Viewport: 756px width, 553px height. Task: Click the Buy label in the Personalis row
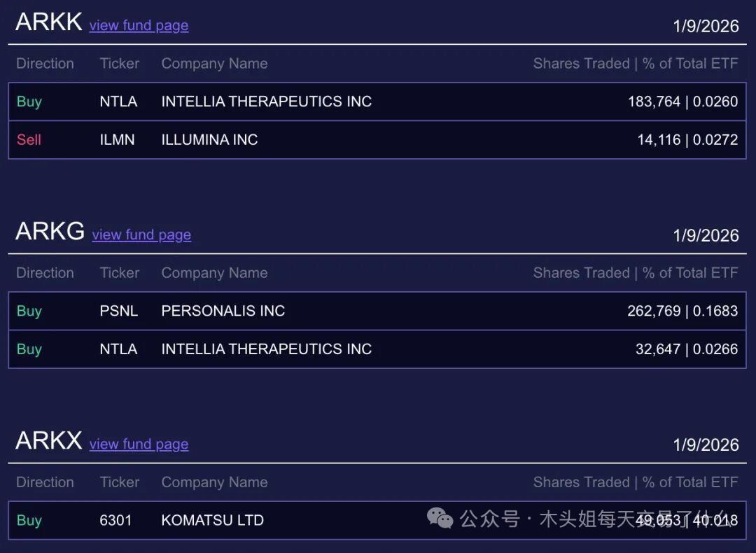pos(29,311)
